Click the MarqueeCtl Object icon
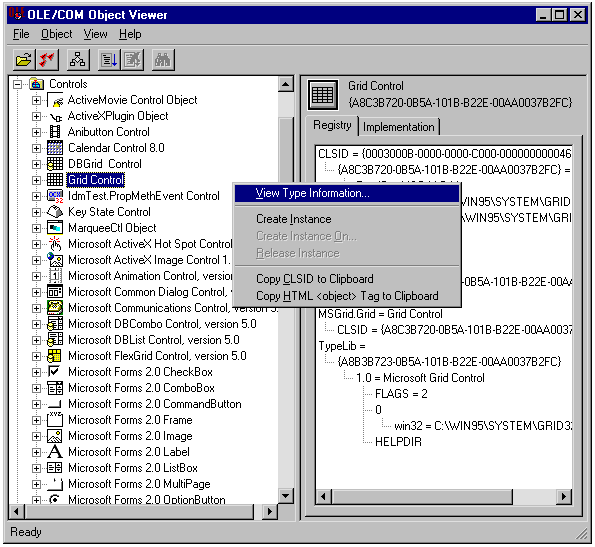 (55, 228)
